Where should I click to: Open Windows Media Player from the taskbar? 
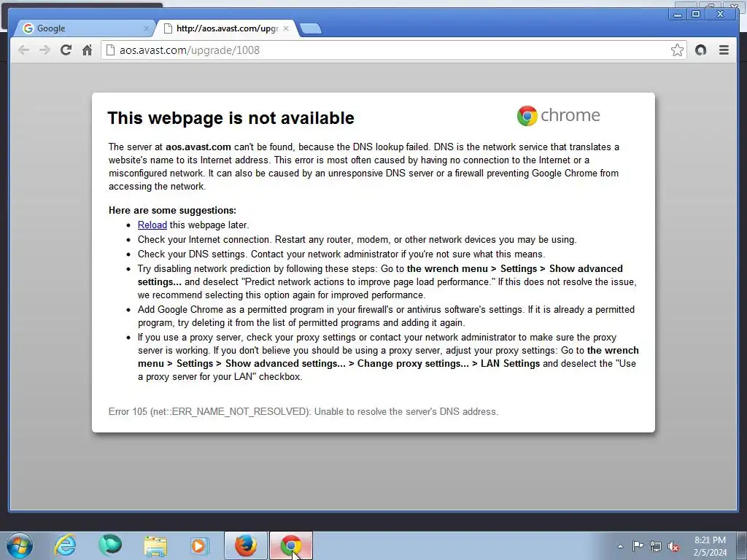point(200,545)
